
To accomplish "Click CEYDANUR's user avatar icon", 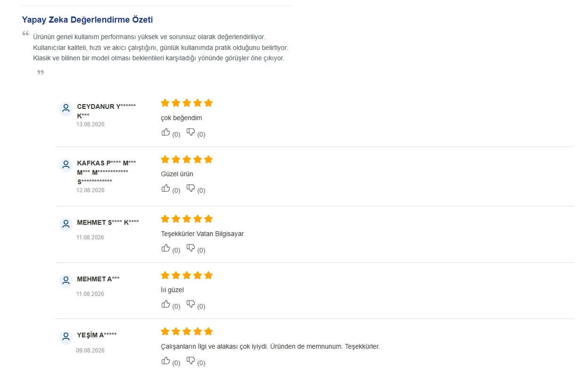I will point(66,109).
